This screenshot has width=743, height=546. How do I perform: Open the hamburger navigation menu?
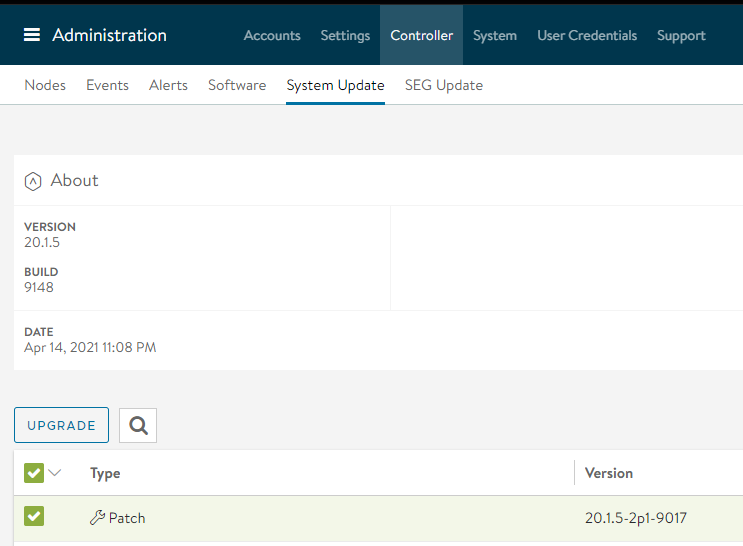(x=32, y=35)
